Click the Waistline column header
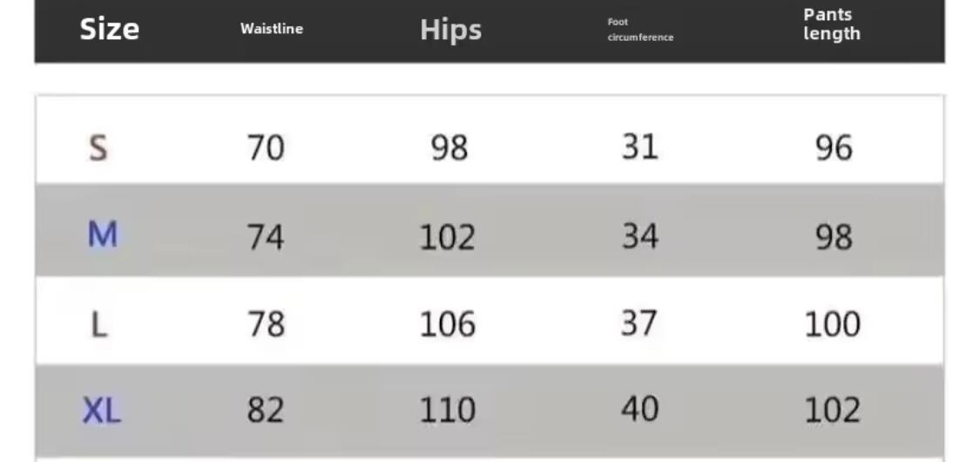The height and width of the screenshot is (462, 980). coord(272,29)
